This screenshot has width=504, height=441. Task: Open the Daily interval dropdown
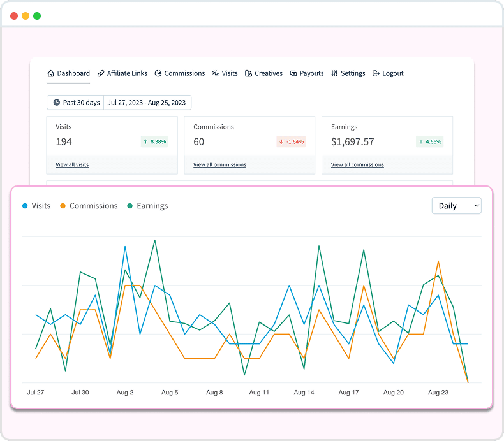[456, 206]
